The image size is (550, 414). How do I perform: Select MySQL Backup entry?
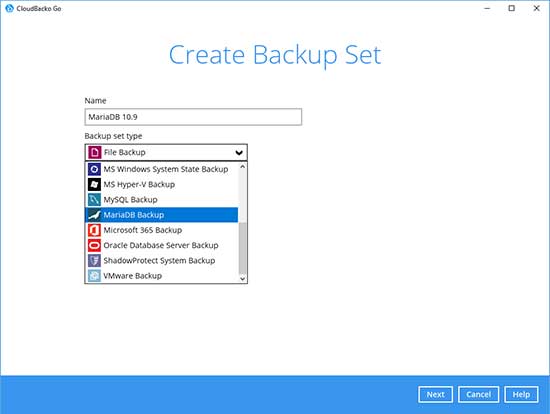tap(162, 200)
